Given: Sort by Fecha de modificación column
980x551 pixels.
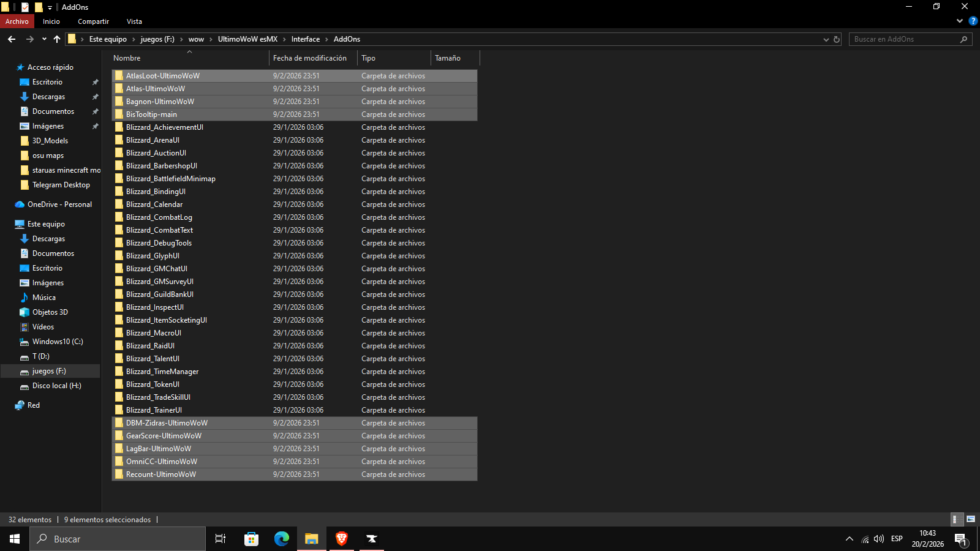Looking at the screenshot, I should (x=310, y=58).
